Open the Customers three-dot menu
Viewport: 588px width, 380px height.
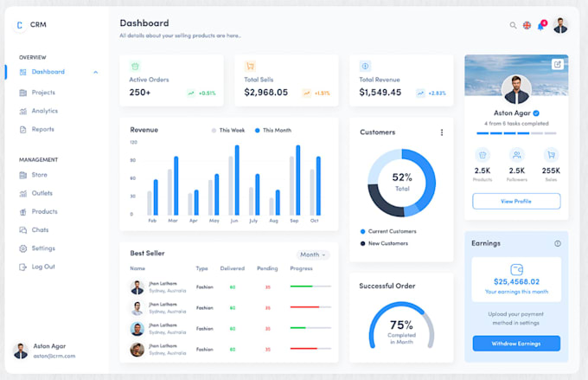coord(442,132)
